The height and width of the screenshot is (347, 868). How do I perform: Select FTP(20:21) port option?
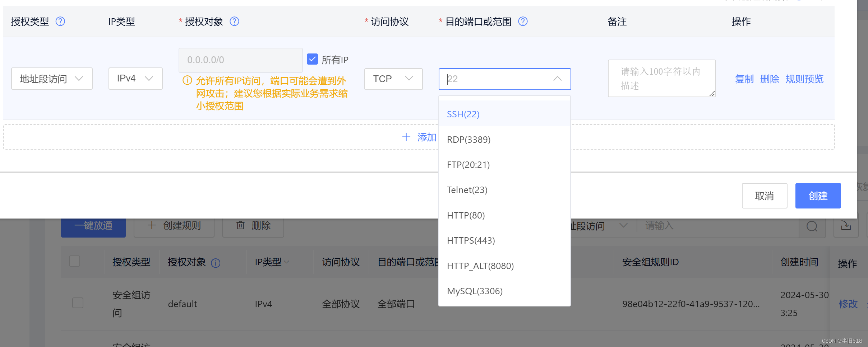click(x=504, y=165)
